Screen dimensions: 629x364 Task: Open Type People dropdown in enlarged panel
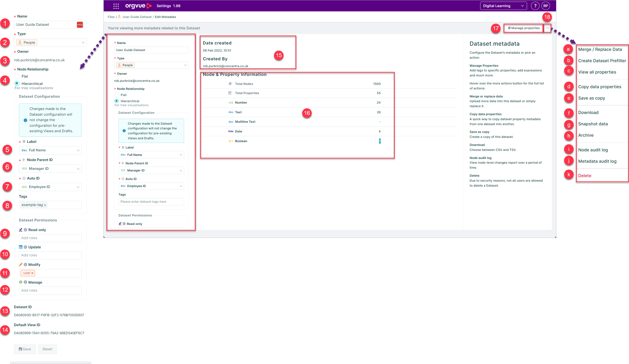point(50,43)
